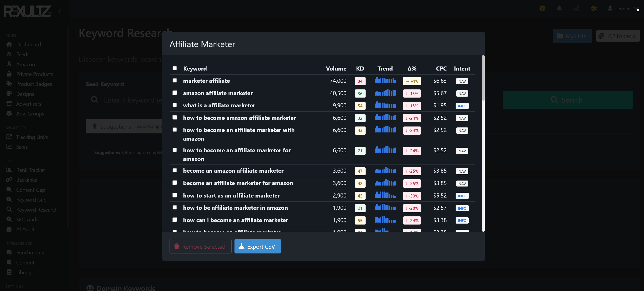Click the +1% change badge
The image size is (644, 291).
click(412, 81)
